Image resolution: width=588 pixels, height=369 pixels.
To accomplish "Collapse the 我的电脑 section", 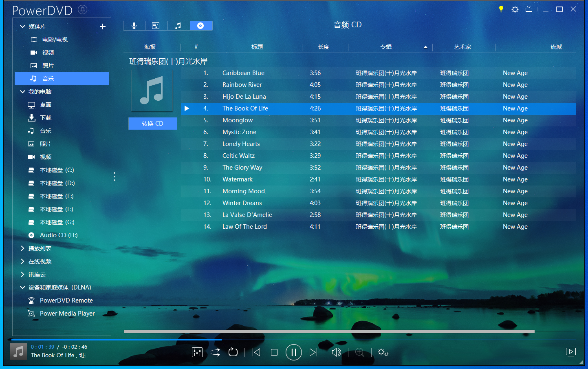I will 23,92.
